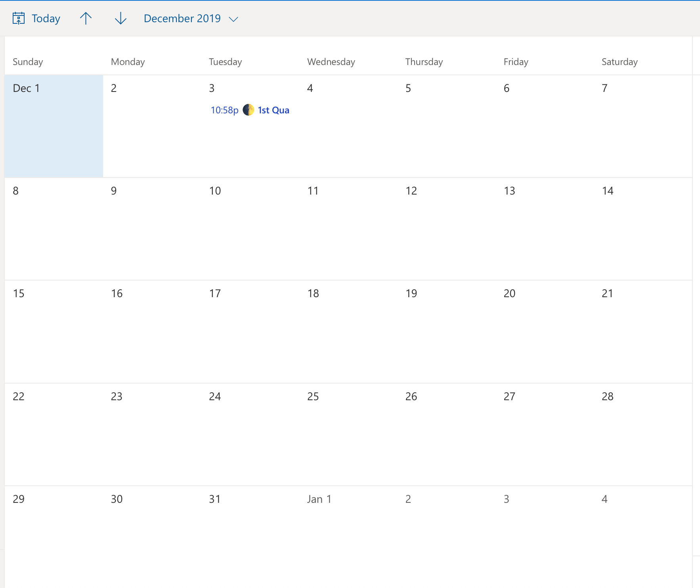Click the Tuesday column header
The height and width of the screenshot is (588, 700).
pyautogui.click(x=226, y=62)
